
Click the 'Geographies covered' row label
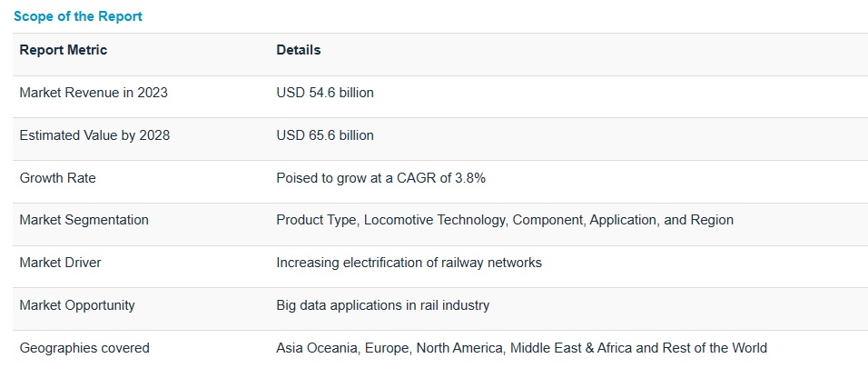[84, 348]
